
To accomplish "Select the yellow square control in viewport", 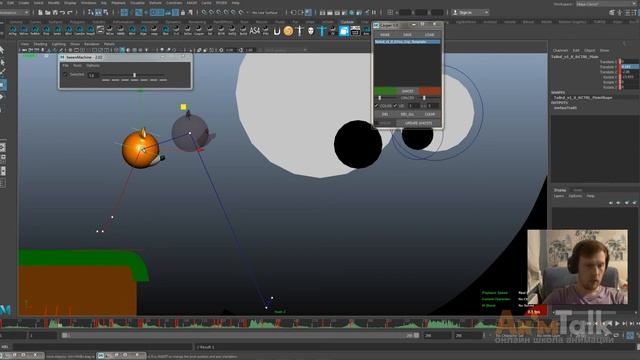I will (183, 107).
